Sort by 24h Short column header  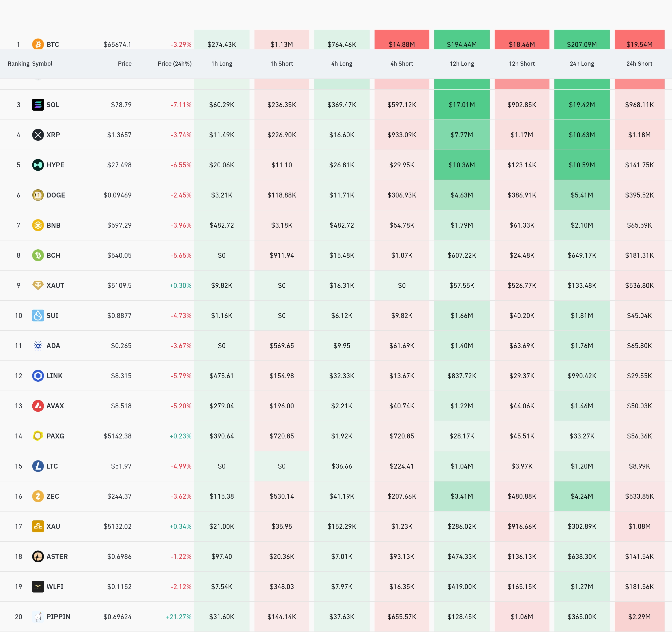click(639, 63)
